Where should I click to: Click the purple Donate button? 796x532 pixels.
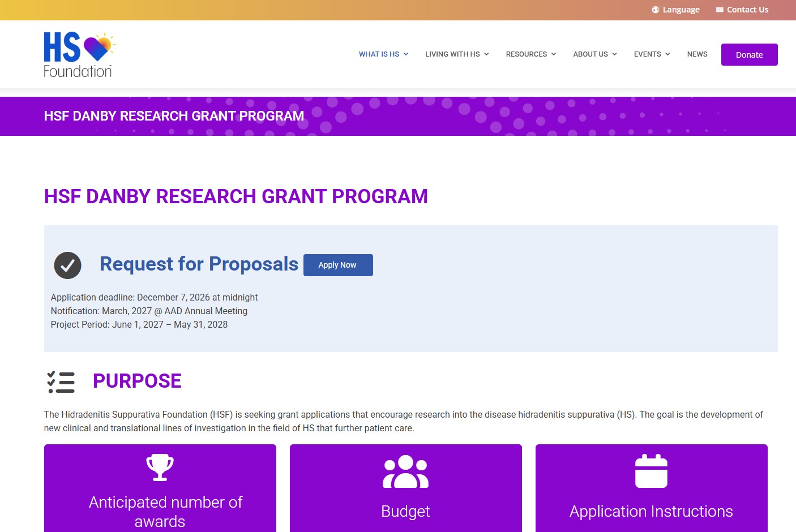[750, 55]
